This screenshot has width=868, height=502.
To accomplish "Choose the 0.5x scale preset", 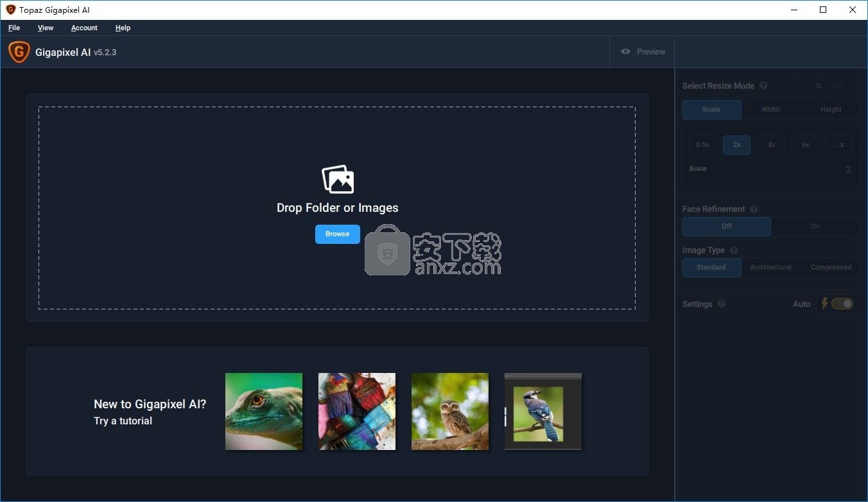I will tap(702, 144).
